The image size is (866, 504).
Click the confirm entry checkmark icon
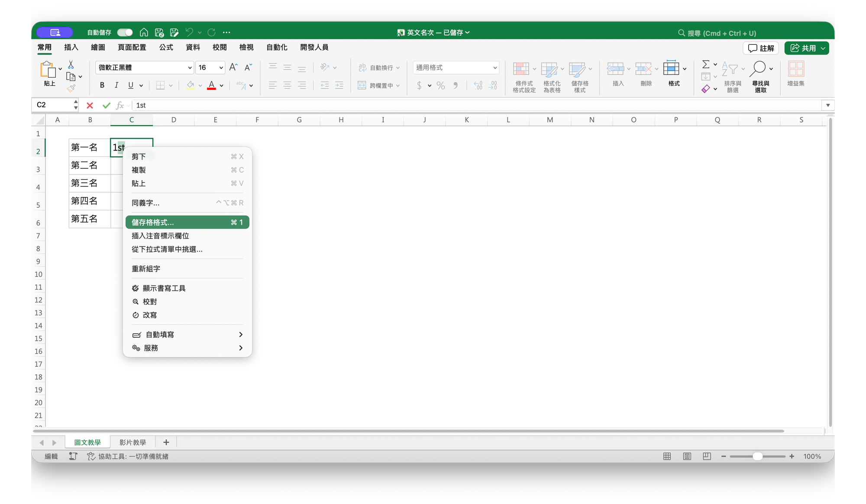[106, 105]
